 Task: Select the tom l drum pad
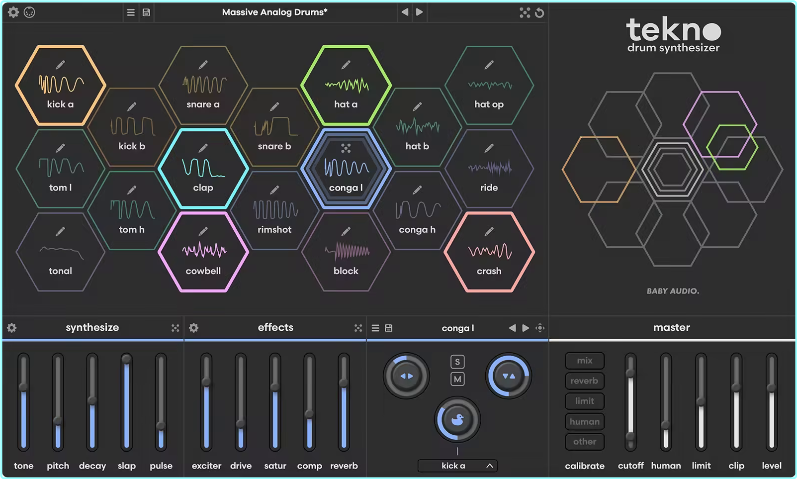(60, 169)
